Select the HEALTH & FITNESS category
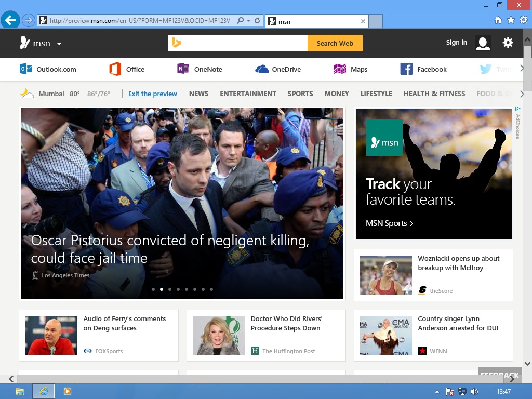The height and width of the screenshot is (399, 532). (434, 94)
